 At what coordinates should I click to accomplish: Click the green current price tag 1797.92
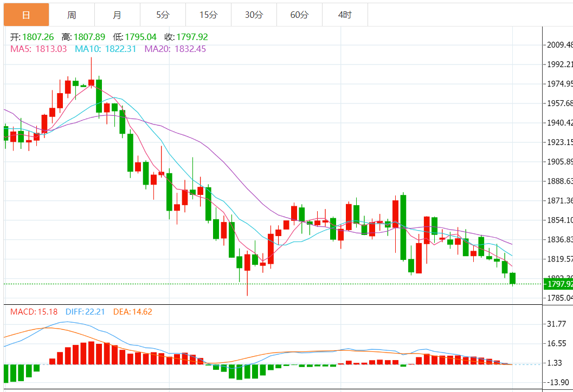click(558, 284)
